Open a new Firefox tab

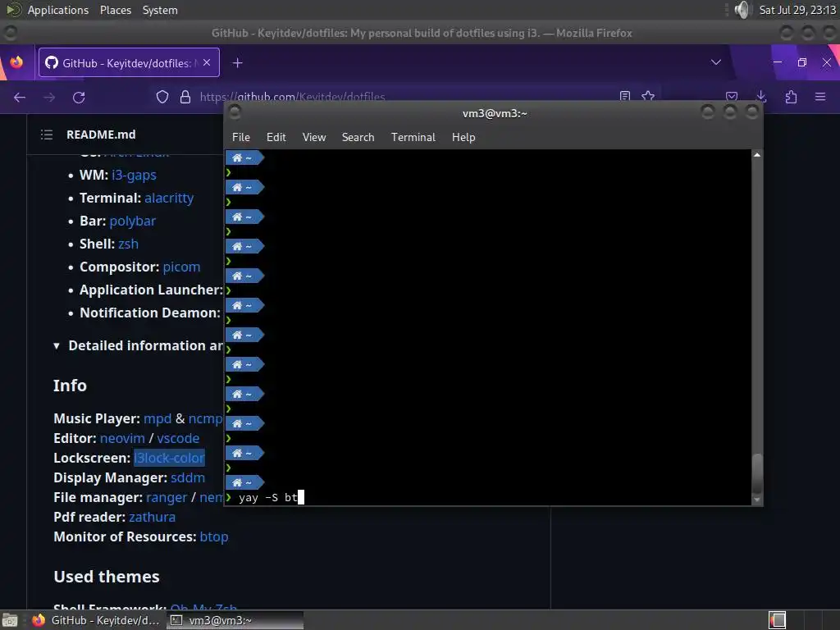[238, 63]
